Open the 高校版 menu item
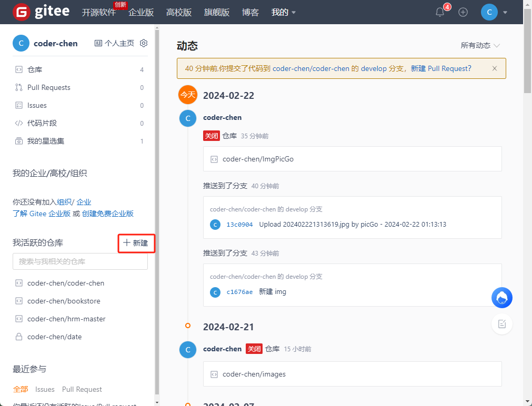532x406 pixels. pos(179,13)
